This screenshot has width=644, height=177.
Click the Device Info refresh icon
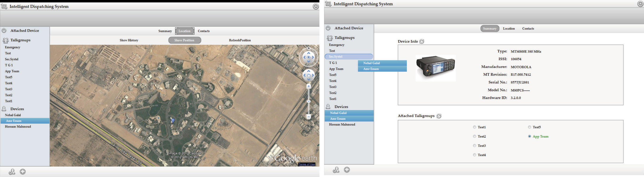[422, 42]
